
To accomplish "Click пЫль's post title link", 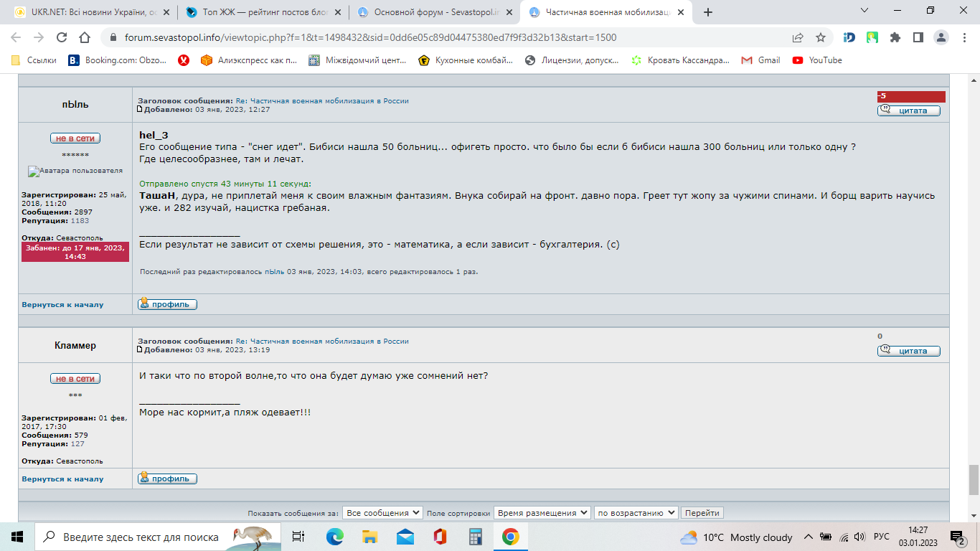I will point(322,101).
